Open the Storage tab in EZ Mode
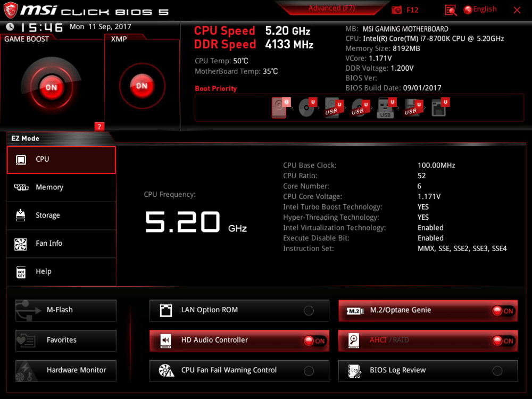 pyautogui.click(x=61, y=215)
